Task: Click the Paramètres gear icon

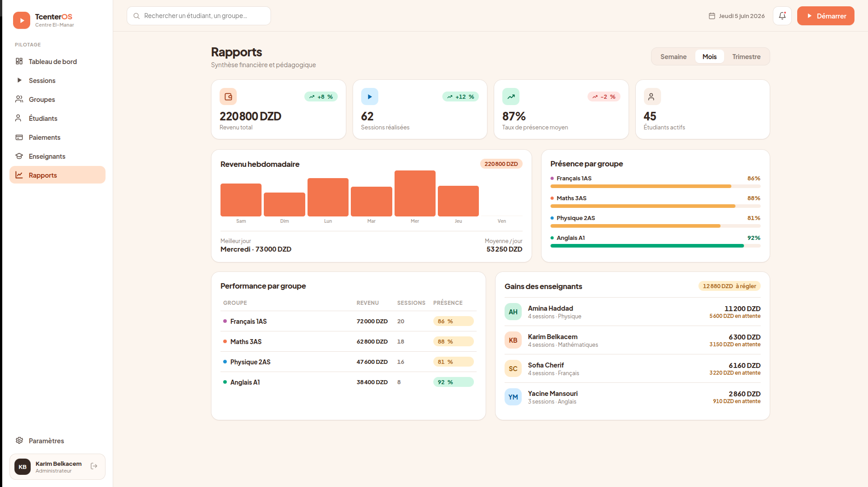Action: 19,441
